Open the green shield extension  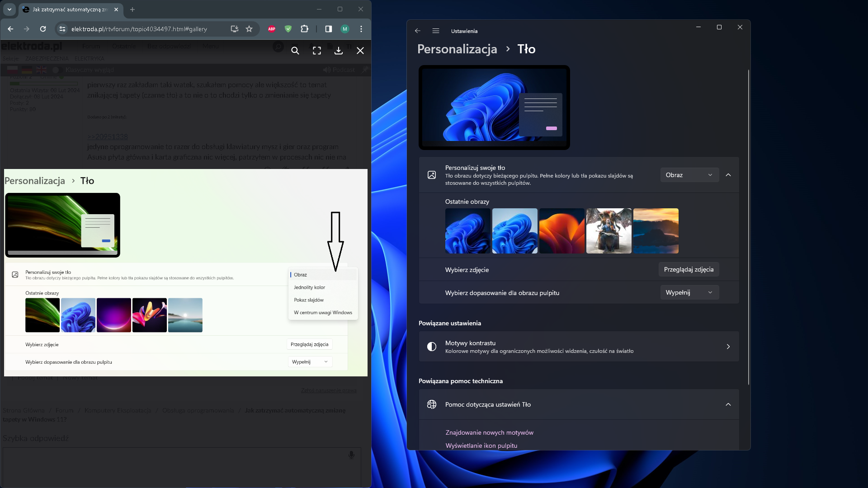coord(288,29)
